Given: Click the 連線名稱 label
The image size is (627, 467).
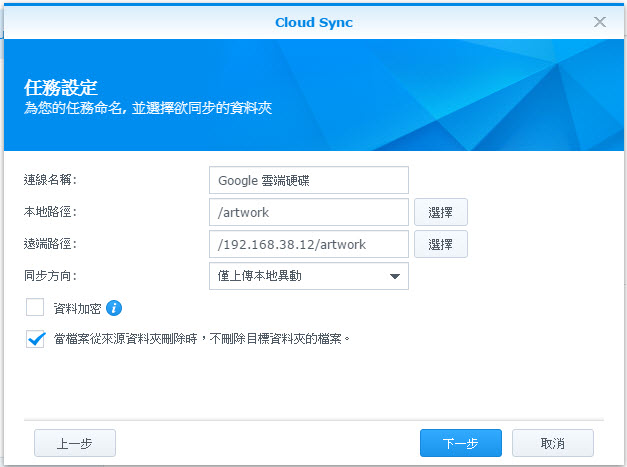Looking at the screenshot, I should [50, 180].
